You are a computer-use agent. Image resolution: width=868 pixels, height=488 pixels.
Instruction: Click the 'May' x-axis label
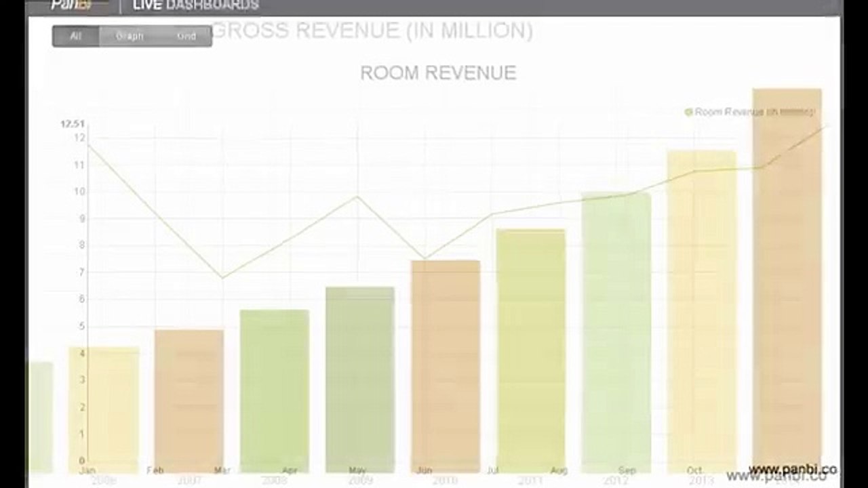pyautogui.click(x=357, y=470)
